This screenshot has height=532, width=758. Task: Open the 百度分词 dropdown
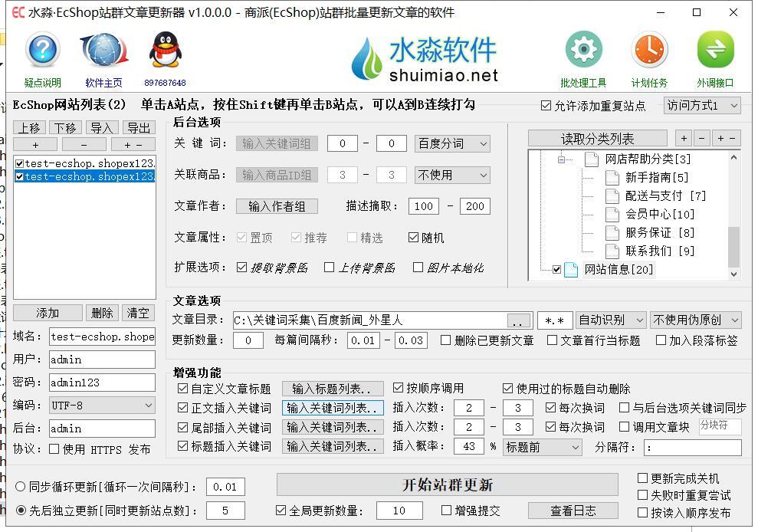(x=451, y=143)
